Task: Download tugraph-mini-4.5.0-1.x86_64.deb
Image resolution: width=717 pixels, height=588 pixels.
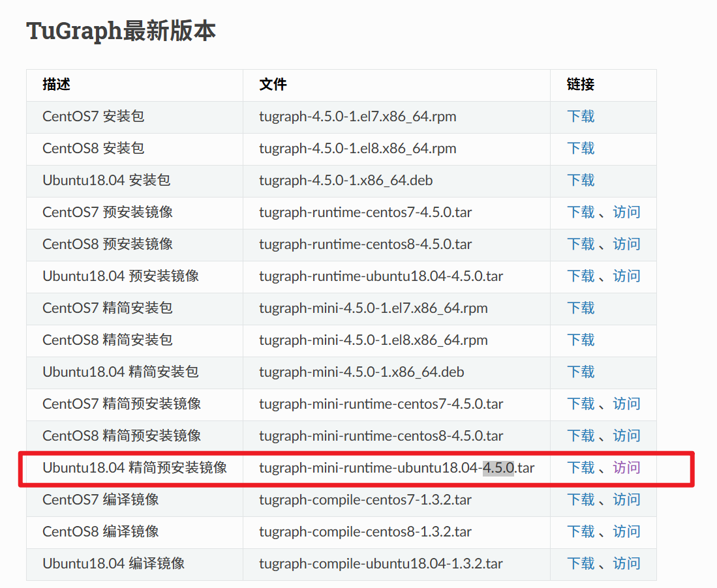Action: coord(581,372)
